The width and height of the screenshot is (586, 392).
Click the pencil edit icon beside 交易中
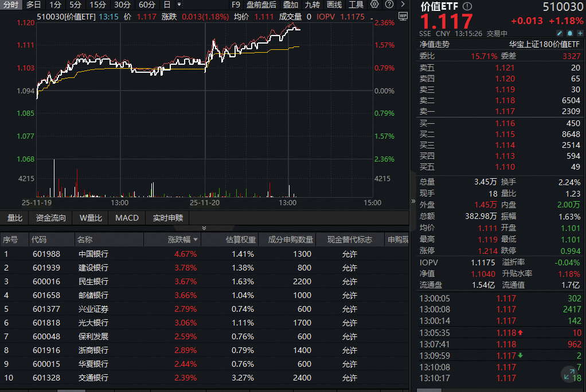[x=560, y=33]
